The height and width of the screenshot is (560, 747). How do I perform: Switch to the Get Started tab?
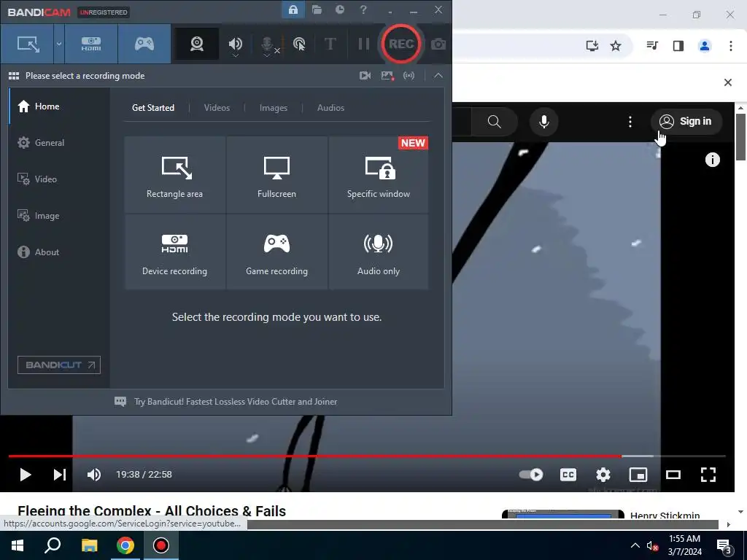pos(153,108)
